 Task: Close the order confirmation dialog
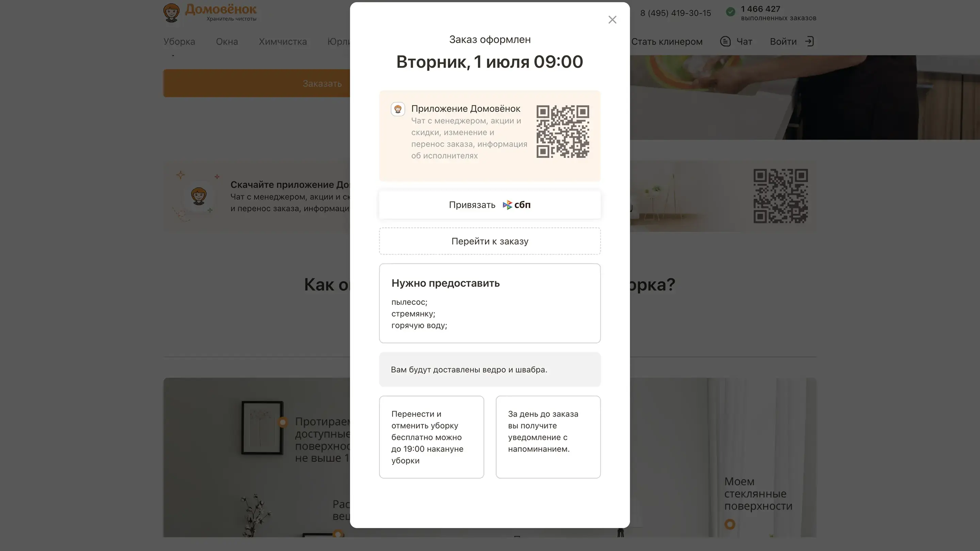(x=612, y=20)
